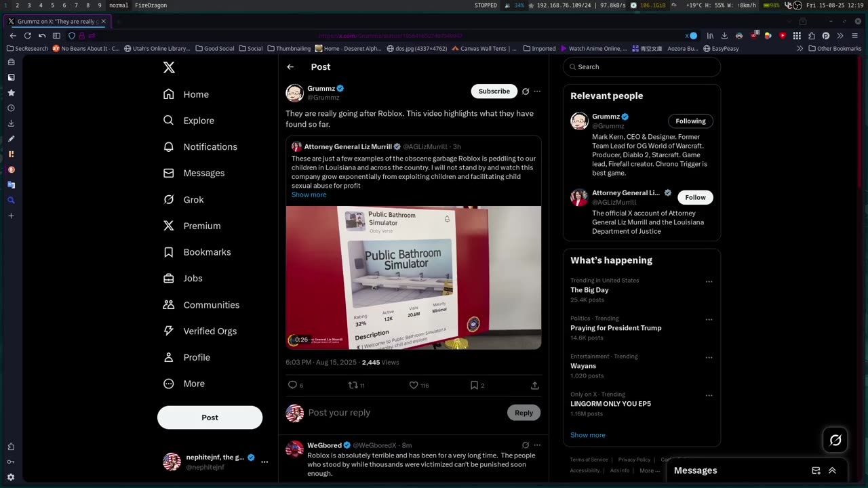
Task: Play the Public Bathroom Simulator video
Action: click(413, 278)
